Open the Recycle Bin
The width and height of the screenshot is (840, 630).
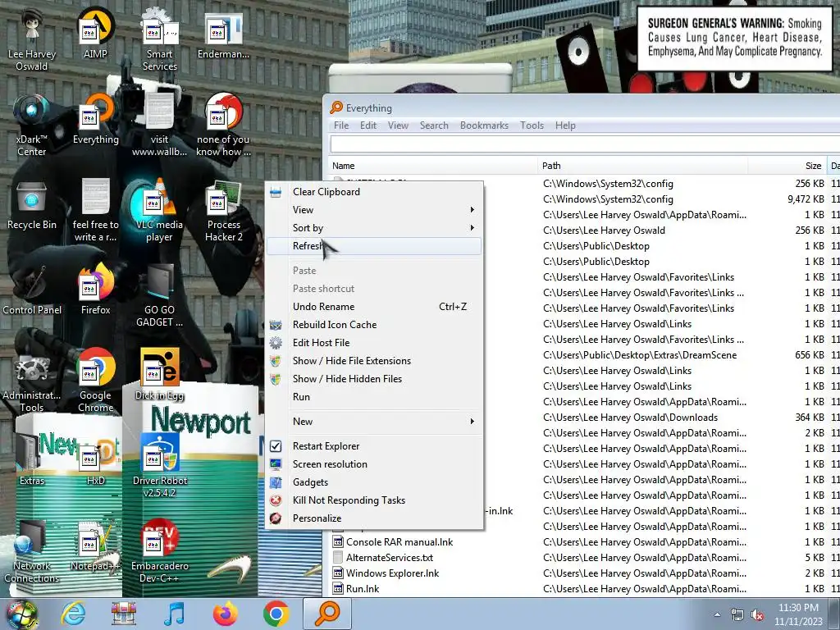[32, 204]
